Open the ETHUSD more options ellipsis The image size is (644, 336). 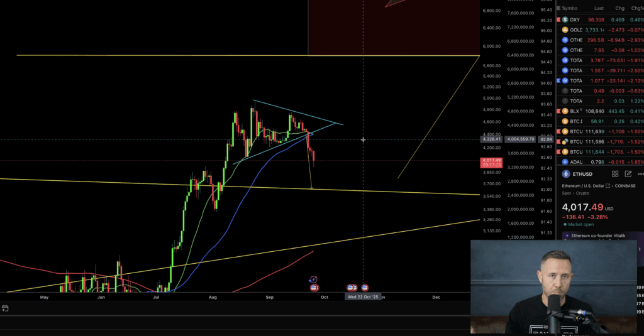[x=640, y=174]
